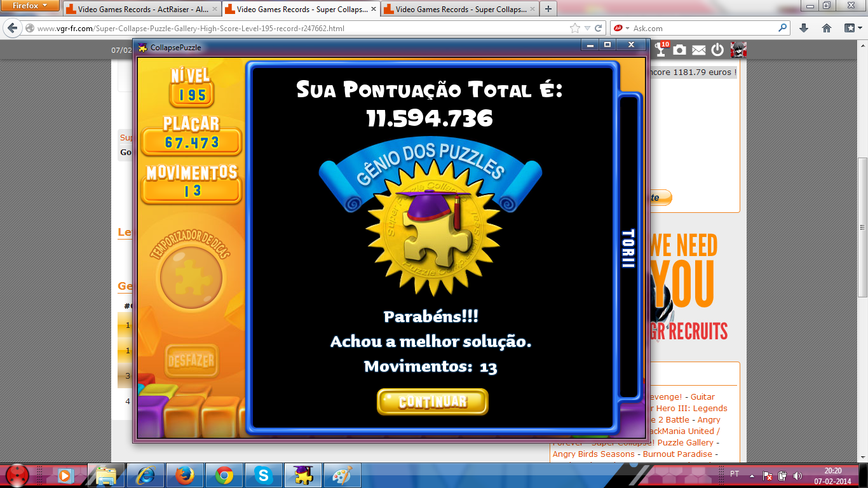
Task: Open the site's mail envelope icon
Action: (699, 50)
